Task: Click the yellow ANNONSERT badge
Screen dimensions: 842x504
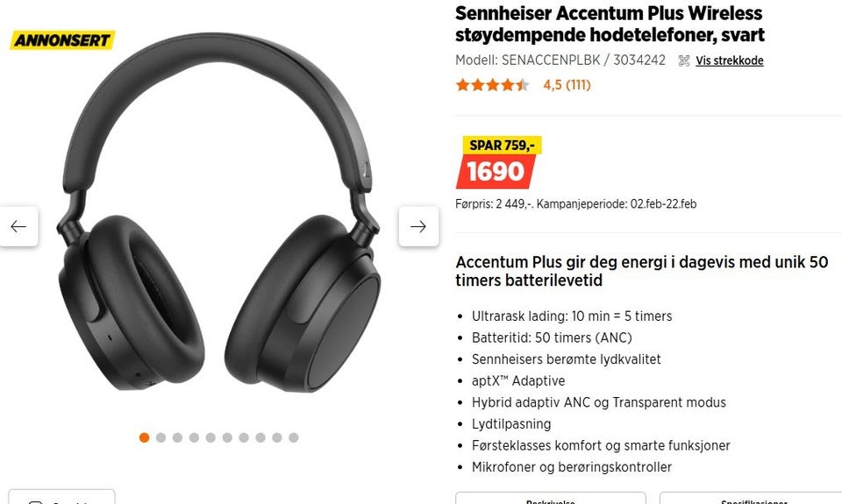Action: pos(62,40)
